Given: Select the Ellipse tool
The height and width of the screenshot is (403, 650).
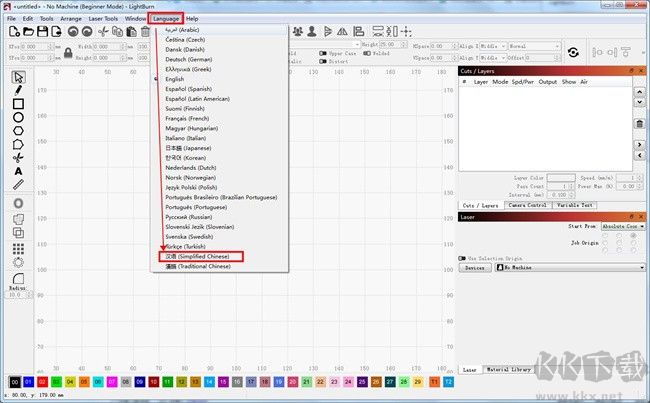Looking at the screenshot, I should 18,117.
